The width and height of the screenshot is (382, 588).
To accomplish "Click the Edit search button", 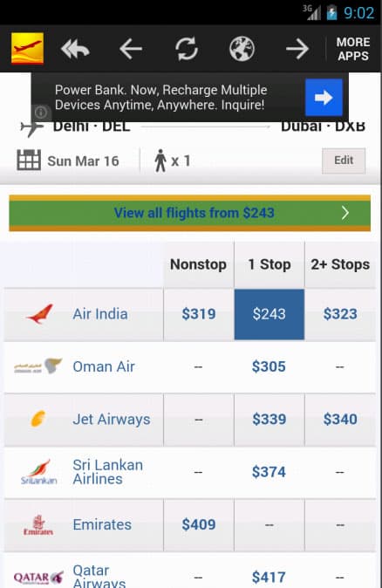I will point(344,161).
